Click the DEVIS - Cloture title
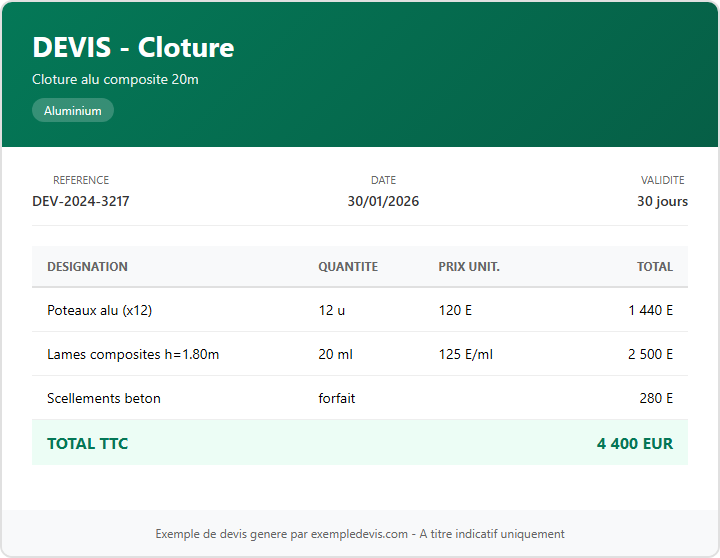720x558 pixels. pyautogui.click(x=133, y=48)
